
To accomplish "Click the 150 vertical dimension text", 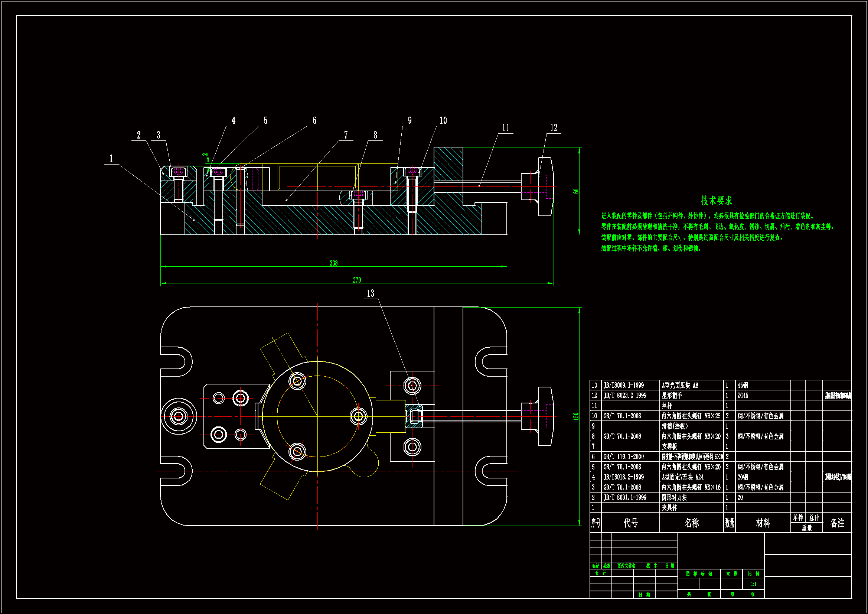I will coord(576,416).
